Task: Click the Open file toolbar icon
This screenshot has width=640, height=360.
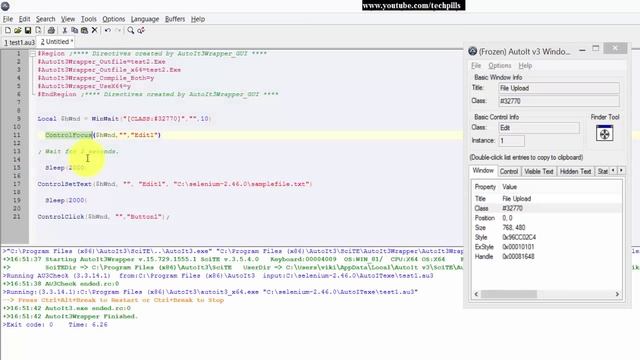Action: [x=18, y=30]
